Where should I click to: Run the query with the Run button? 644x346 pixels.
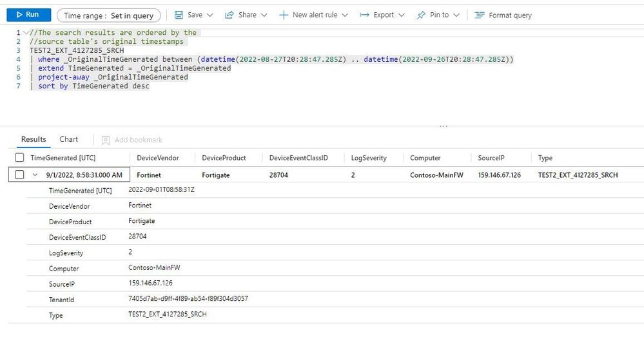point(29,15)
